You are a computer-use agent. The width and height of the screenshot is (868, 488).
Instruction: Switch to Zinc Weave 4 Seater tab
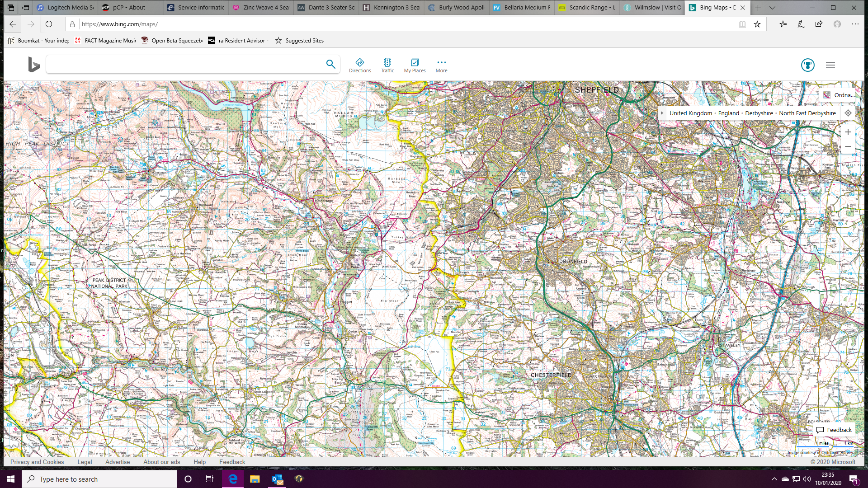click(x=261, y=8)
